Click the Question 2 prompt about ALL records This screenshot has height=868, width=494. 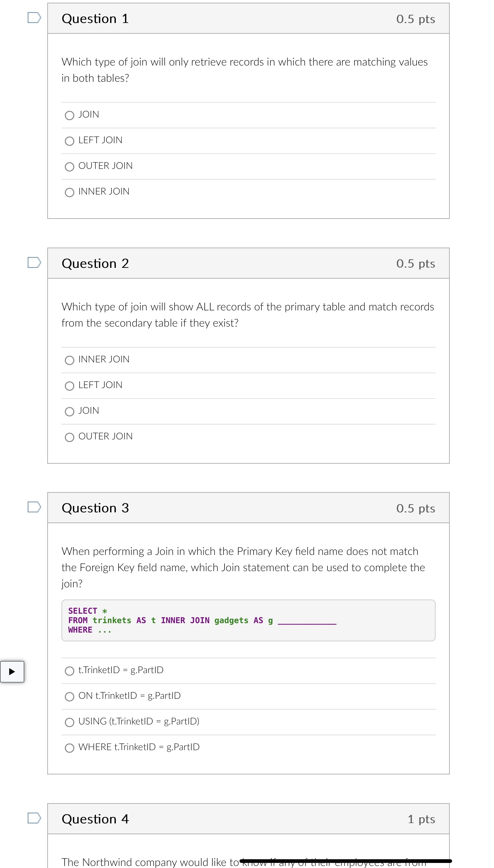pos(248,314)
